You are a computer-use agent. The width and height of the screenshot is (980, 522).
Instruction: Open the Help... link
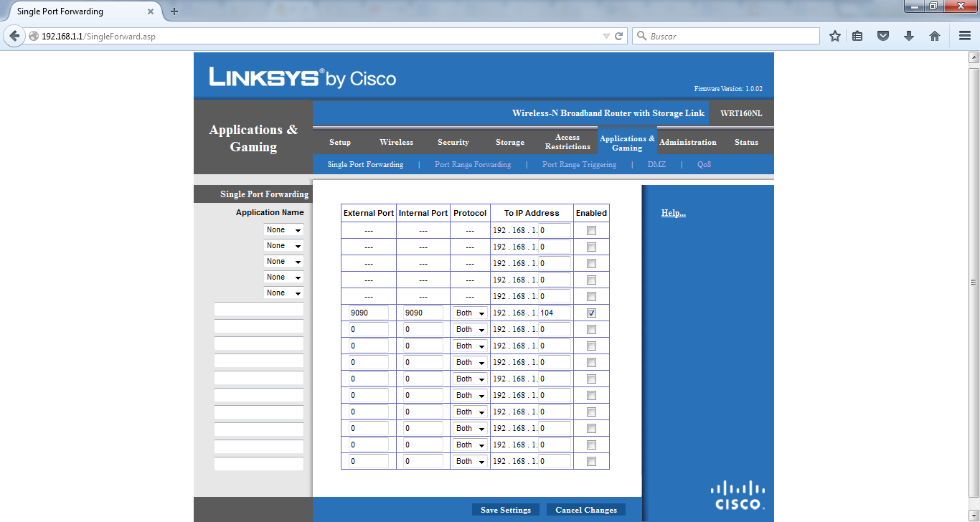673,213
